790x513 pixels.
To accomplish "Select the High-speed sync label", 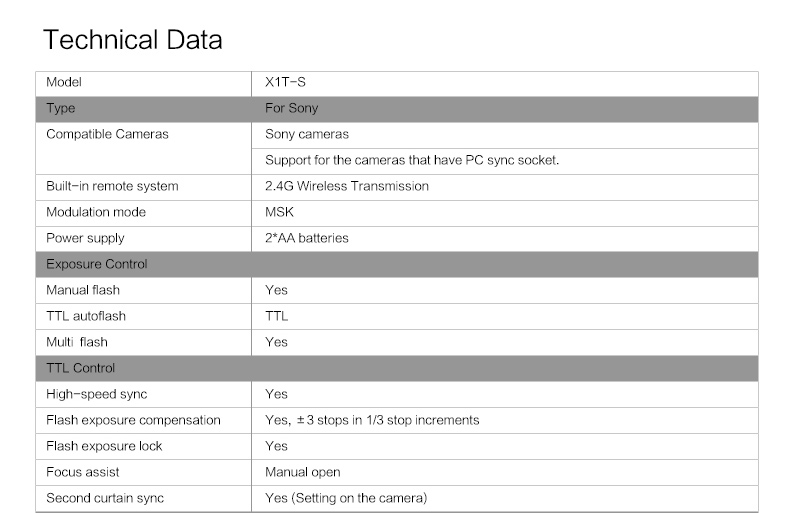I will [x=96, y=394].
